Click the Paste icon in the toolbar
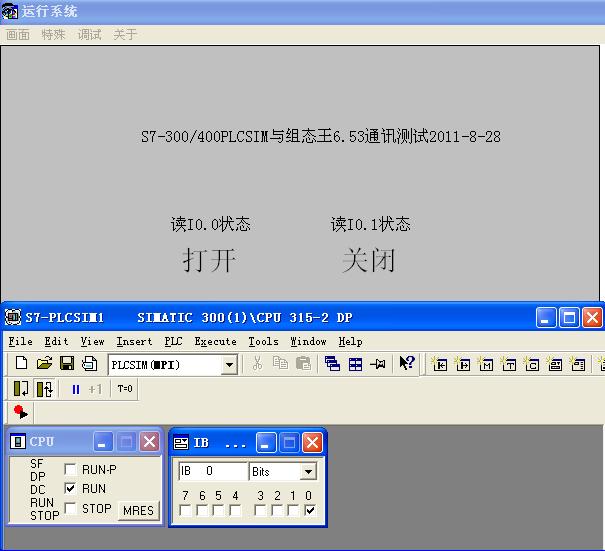 303,363
